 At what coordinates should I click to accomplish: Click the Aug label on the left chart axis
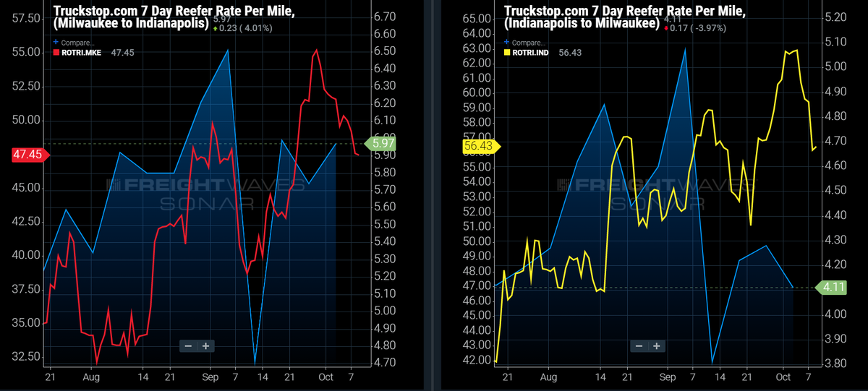[92, 377]
